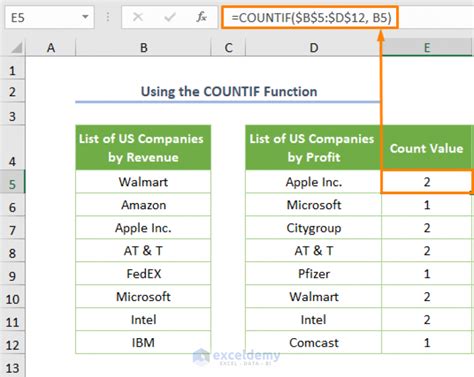Select the Citygroup cell

[x=313, y=228]
